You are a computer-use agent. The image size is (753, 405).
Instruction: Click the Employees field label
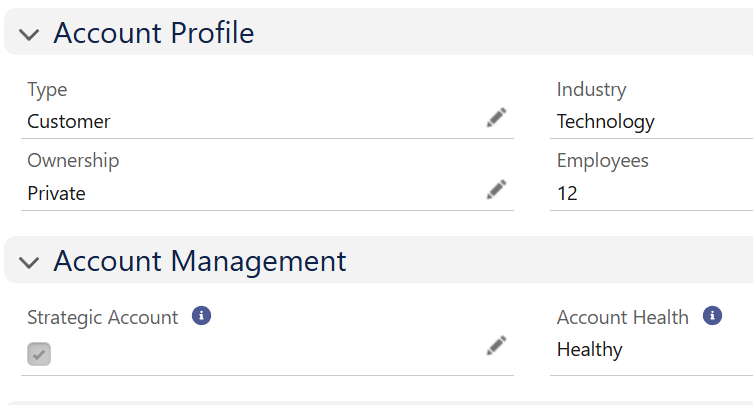[602, 161]
